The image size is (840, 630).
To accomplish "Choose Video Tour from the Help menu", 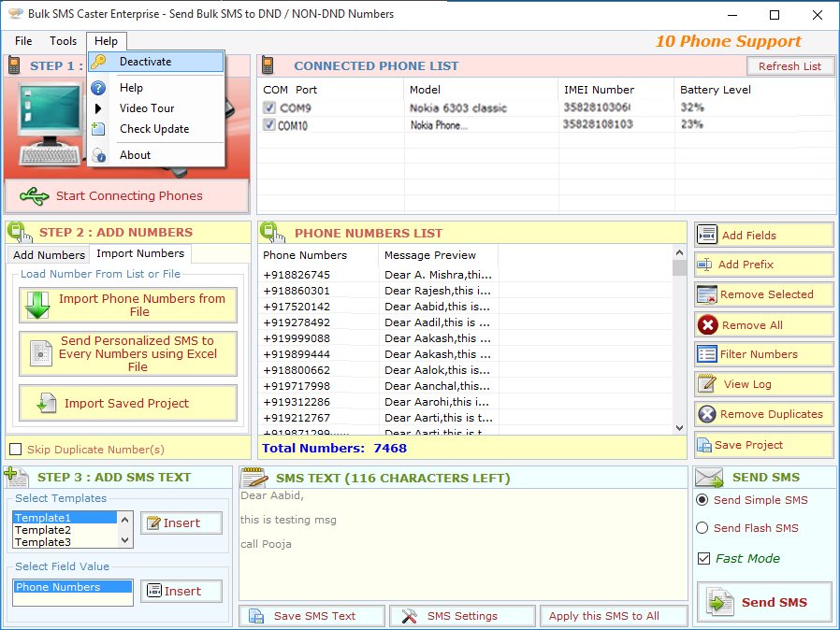I will (156, 108).
